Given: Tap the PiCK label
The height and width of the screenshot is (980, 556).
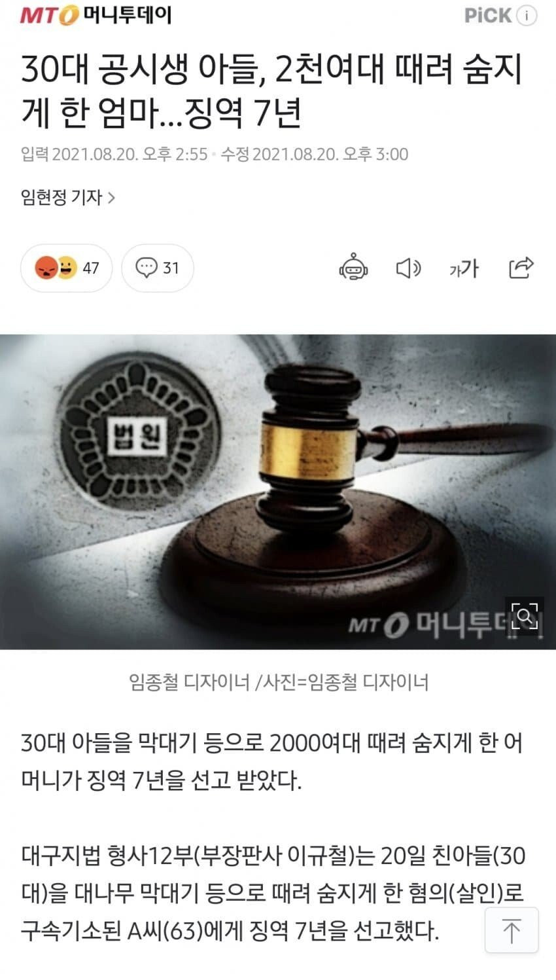Looking at the screenshot, I should coord(487,16).
